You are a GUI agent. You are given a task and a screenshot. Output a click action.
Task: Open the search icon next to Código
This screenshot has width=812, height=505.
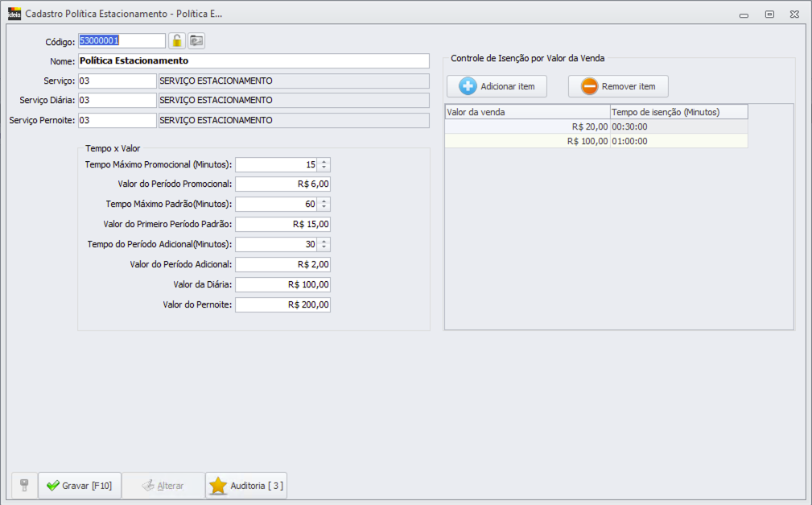tap(196, 41)
